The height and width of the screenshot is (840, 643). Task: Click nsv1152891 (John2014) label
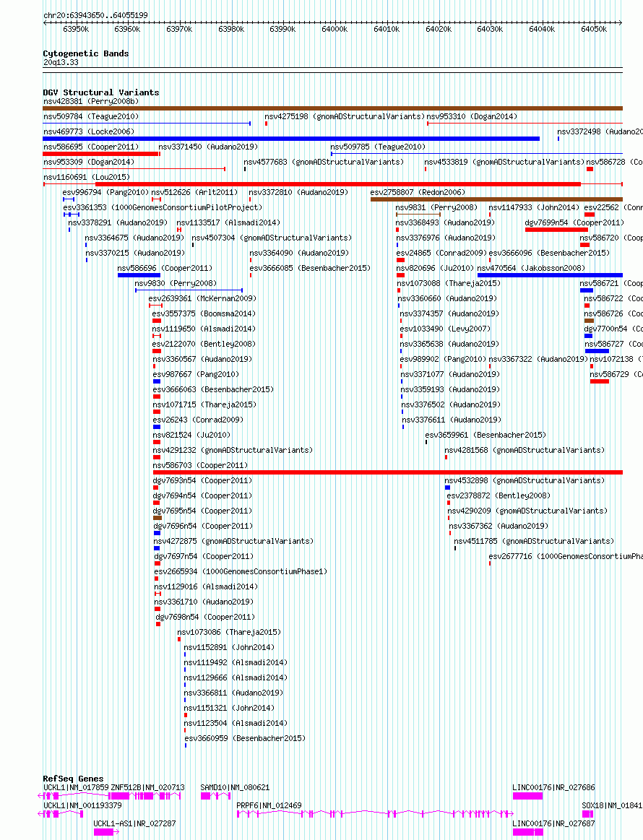point(229,648)
